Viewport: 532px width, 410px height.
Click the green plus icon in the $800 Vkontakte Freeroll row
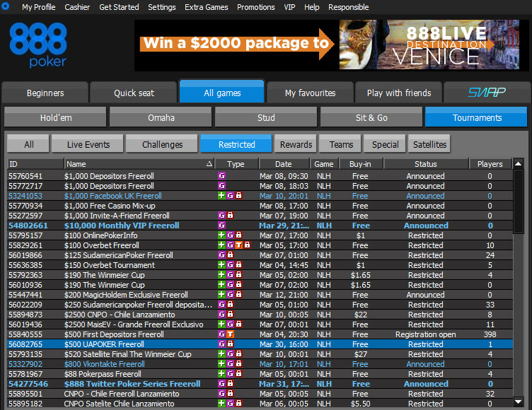pyautogui.click(x=221, y=363)
